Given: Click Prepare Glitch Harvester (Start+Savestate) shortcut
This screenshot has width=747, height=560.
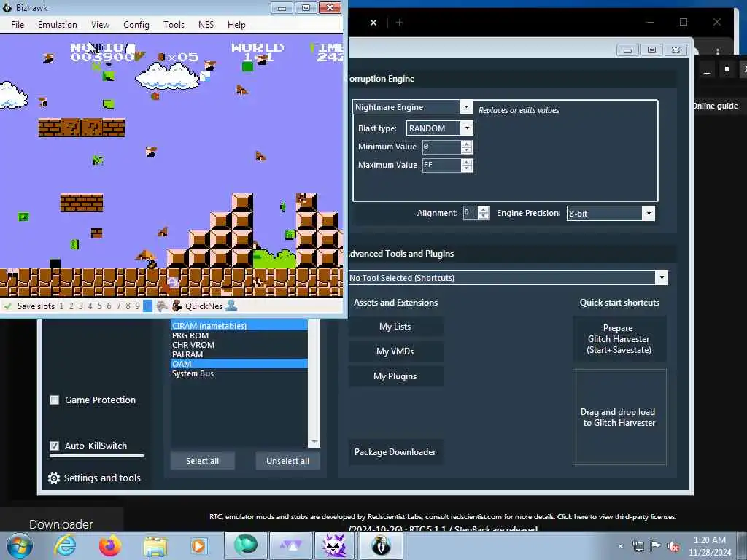Looking at the screenshot, I should click(x=619, y=339).
